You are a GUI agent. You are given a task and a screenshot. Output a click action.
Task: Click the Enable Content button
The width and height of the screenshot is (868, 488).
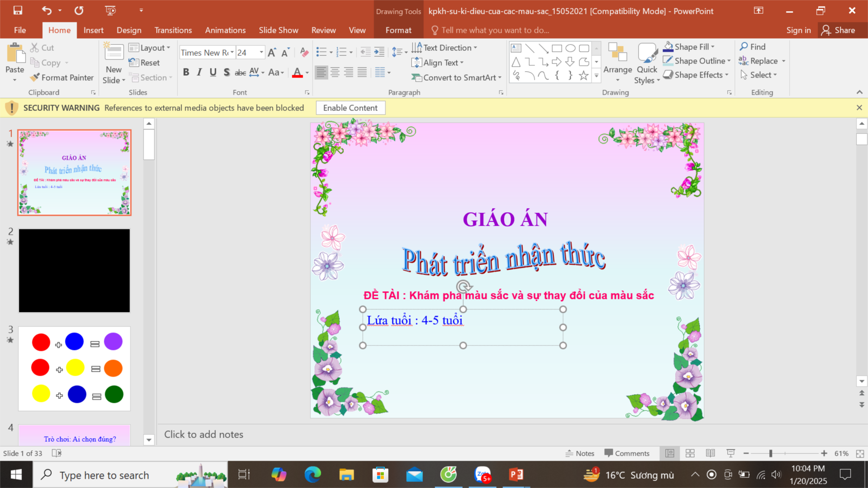[x=350, y=108]
